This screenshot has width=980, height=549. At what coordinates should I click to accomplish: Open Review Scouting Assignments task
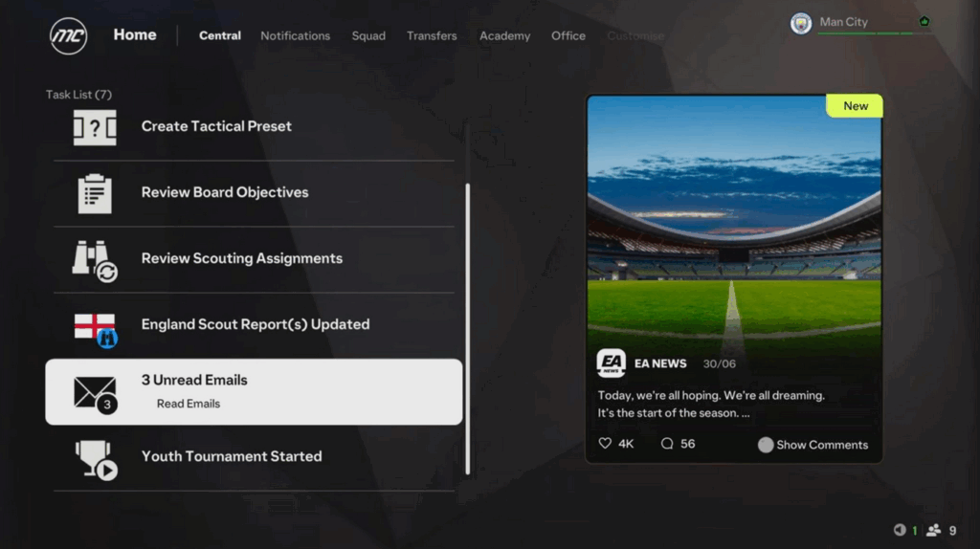pyautogui.click(x=254, y=260)
